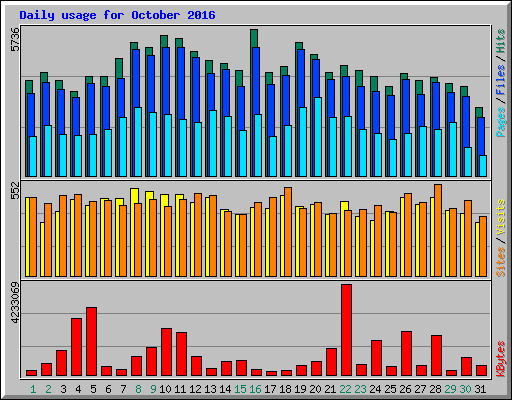This screenshot has width=512, height=400.
Task: Click day 9 on the x-axis
Action: pyautogui.click(x=153, y=389)
